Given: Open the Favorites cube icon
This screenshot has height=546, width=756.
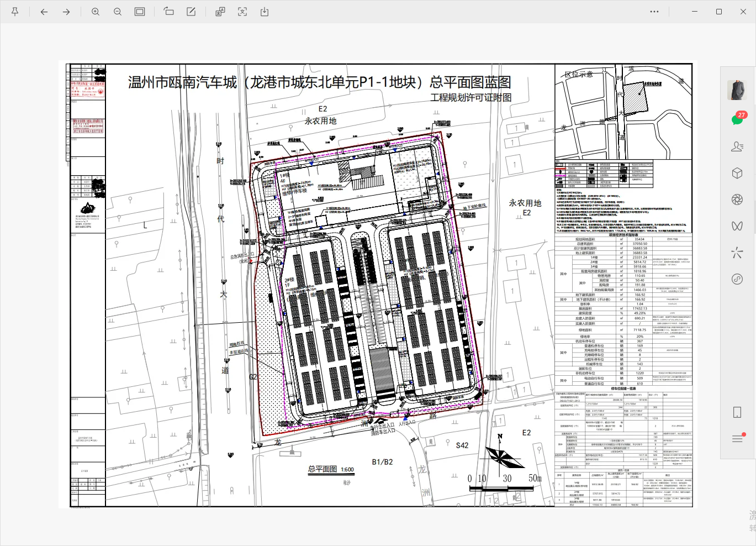Looking at the screenshot, I should pos(737,173).
